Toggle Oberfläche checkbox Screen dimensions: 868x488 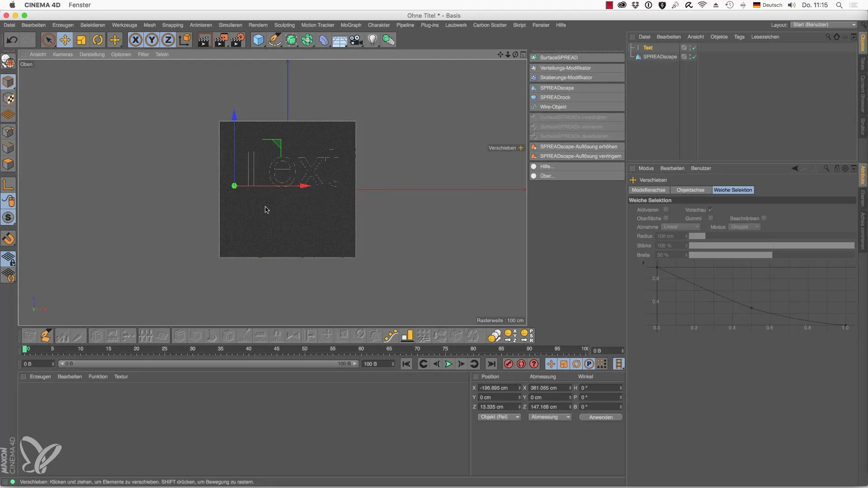click(x=666, y=218)
